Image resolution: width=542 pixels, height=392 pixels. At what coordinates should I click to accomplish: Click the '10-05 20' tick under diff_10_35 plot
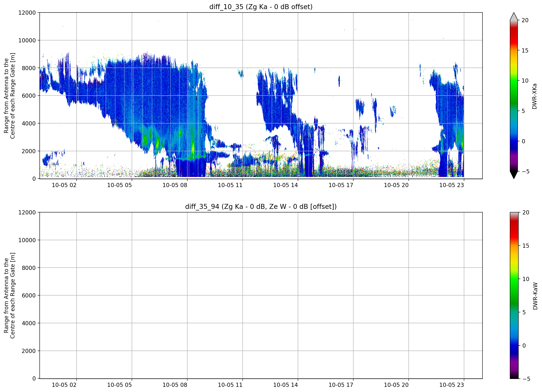pos(396,185)
